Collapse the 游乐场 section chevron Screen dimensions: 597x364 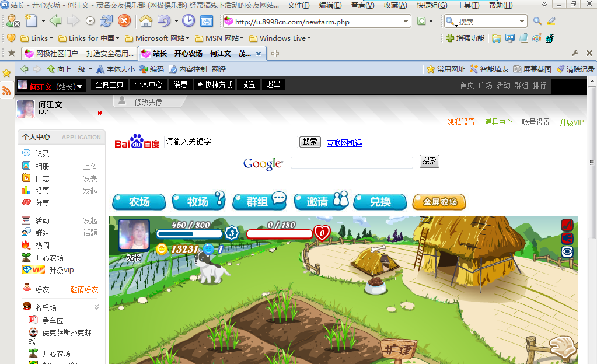tap(96, 307)
